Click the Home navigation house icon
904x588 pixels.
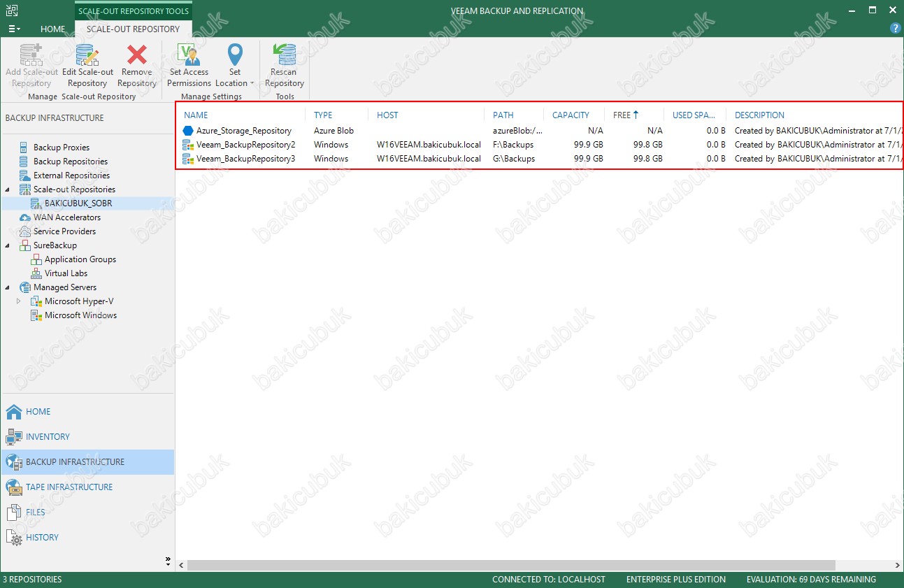tap(14, 412)
